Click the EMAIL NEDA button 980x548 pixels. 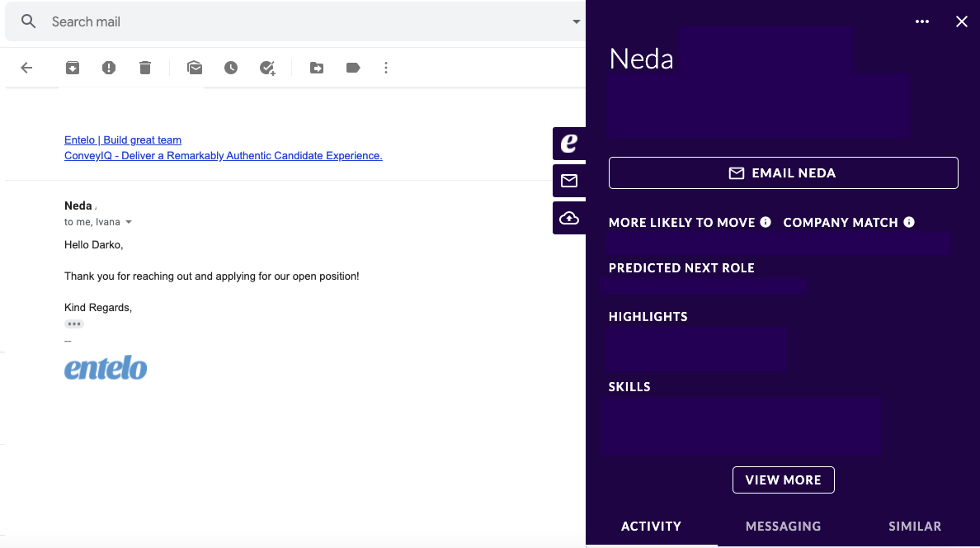click(x=783, y=172)
